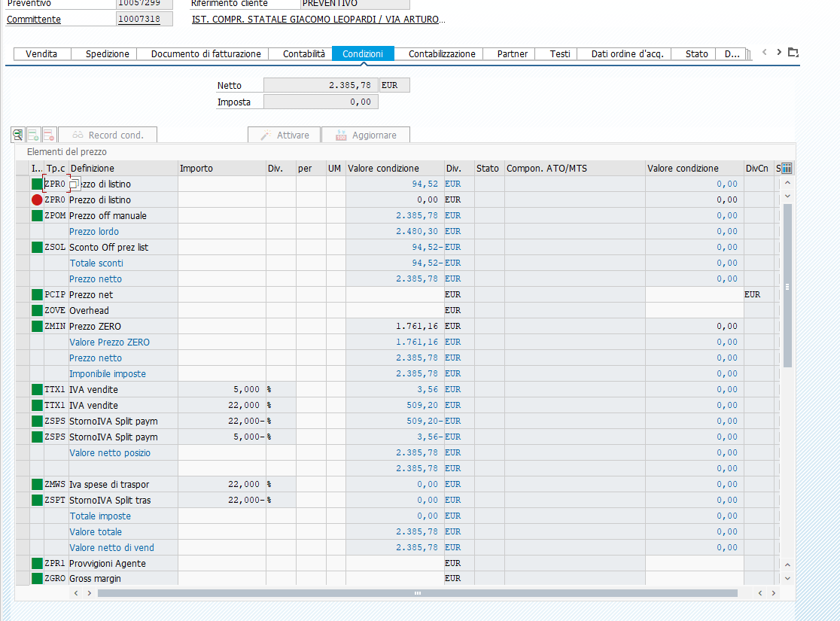Click the red status circle for ZPR0
Viewport: 840px width, 621px height.
coord(37,200)
